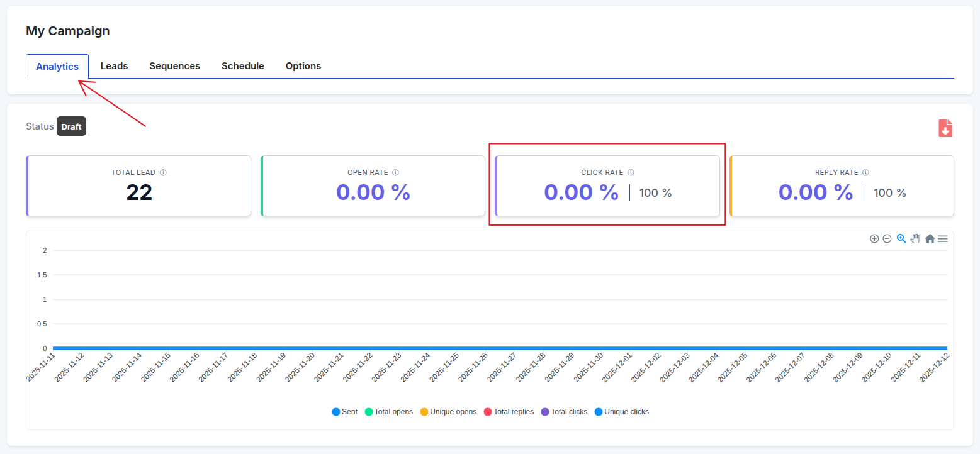Go to the Schedule tab
980x454 pixels.
[242, 66]
